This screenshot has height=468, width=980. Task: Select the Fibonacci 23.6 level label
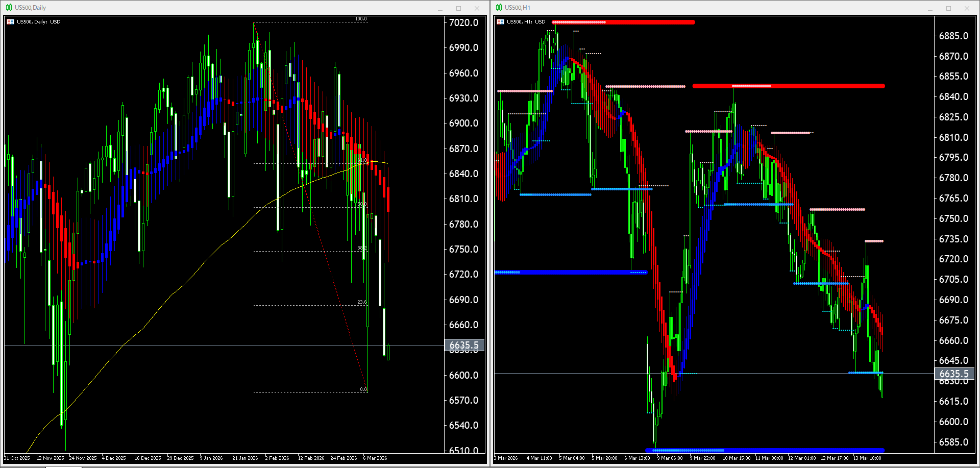pyautogui.click(x=362, y=302)
